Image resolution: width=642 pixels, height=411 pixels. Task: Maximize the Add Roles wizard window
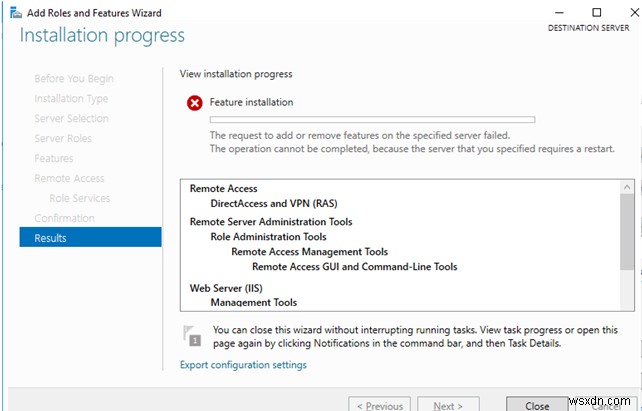596,13
